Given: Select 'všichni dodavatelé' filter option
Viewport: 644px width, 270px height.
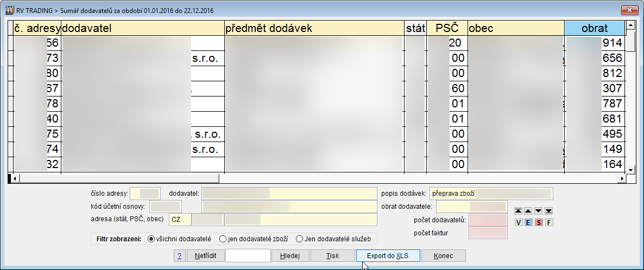Looking at the screenshot, I should [151, 239].
